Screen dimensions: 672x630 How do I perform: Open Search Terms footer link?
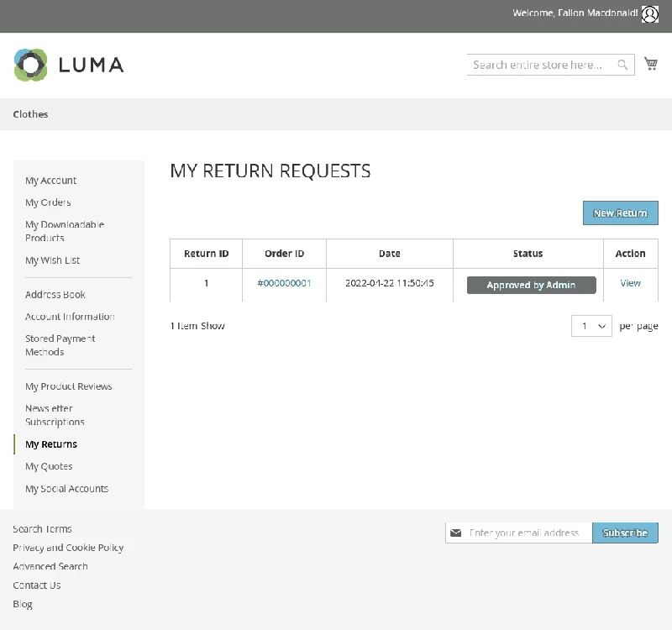point(43,529)
